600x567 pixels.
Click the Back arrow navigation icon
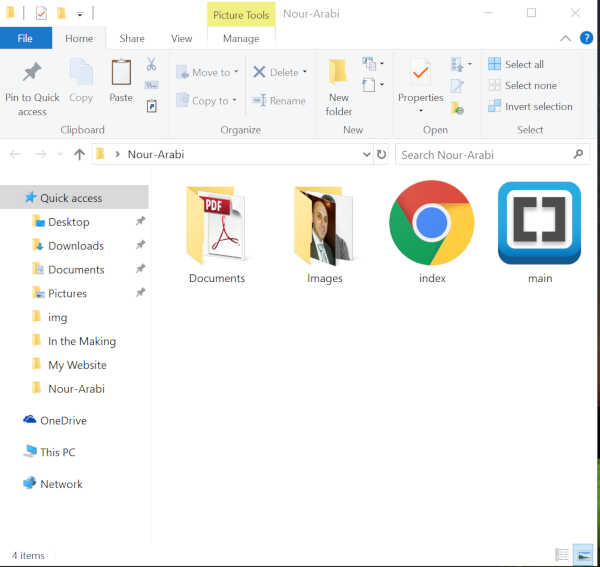[15, 154]
